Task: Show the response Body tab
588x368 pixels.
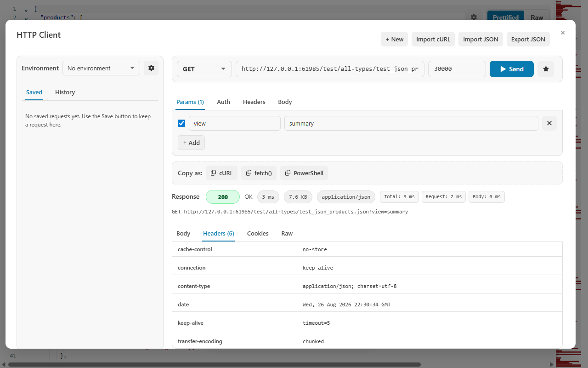Action: coord(183,233)
